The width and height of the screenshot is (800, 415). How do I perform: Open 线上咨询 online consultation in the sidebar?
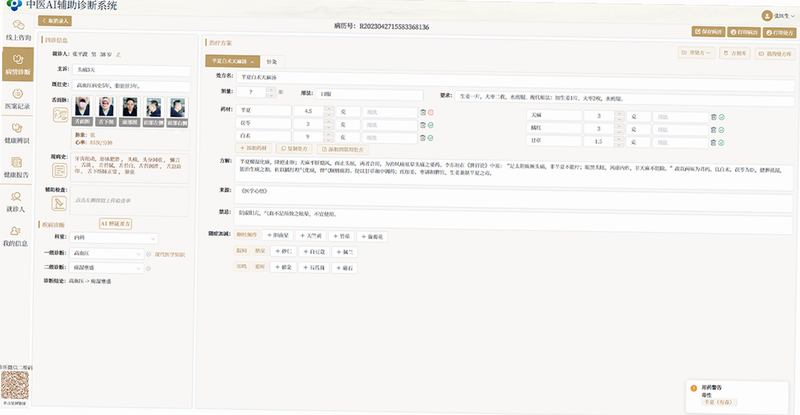18,30
